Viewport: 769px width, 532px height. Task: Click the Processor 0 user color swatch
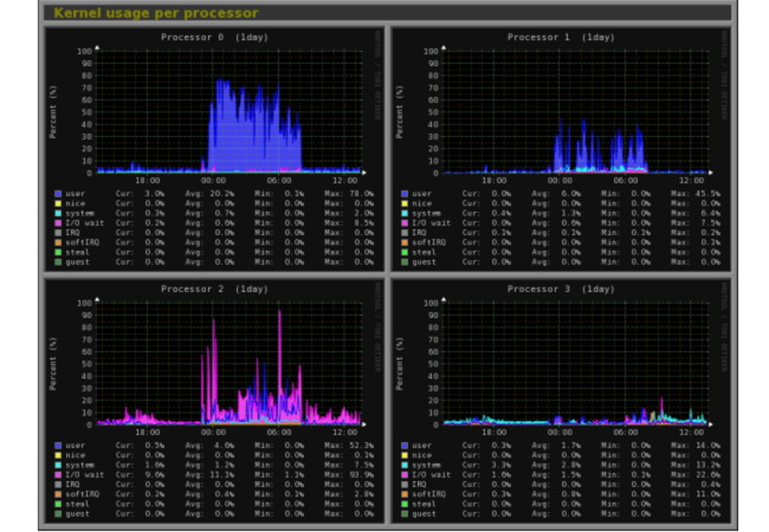58,194
